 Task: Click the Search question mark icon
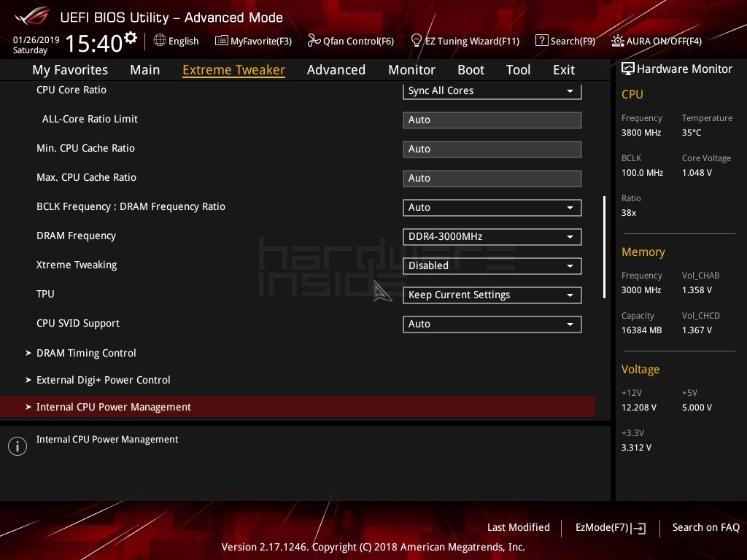(x=542, y=41)
